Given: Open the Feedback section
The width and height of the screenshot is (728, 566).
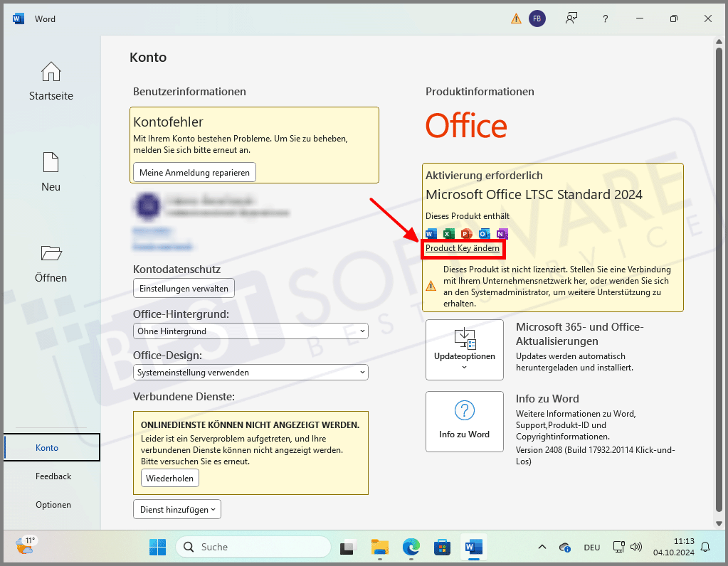Looking at the screenshot, I should 53,476.
